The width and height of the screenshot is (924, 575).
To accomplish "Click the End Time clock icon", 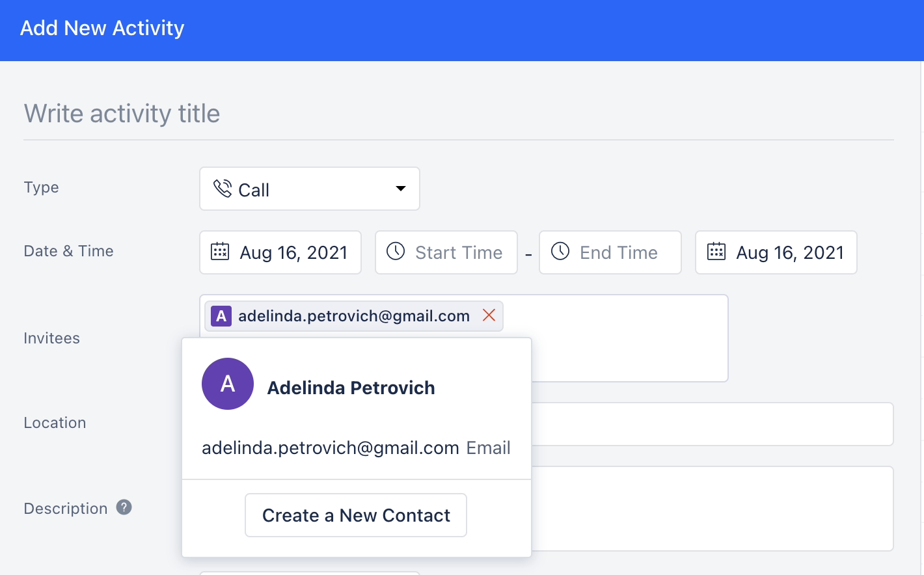I will pyautogui.click(x=560, y=251).
